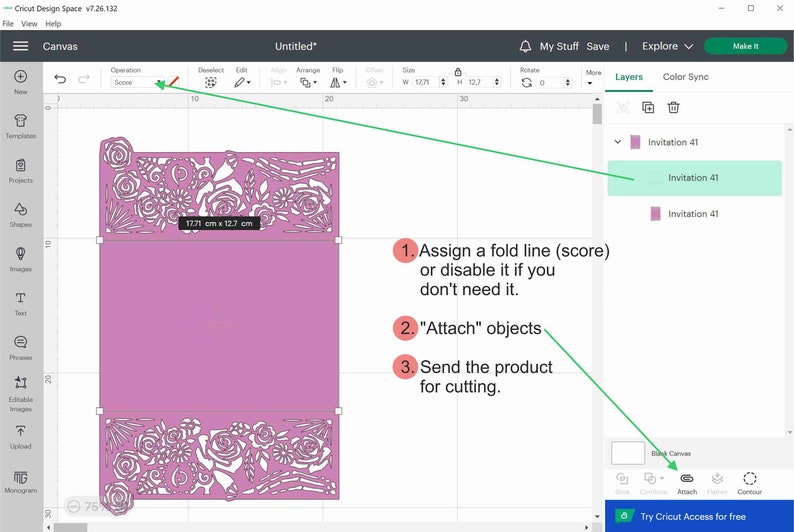794x532 pixels.
Task: Undo the last action
Action: coord(60,78)
